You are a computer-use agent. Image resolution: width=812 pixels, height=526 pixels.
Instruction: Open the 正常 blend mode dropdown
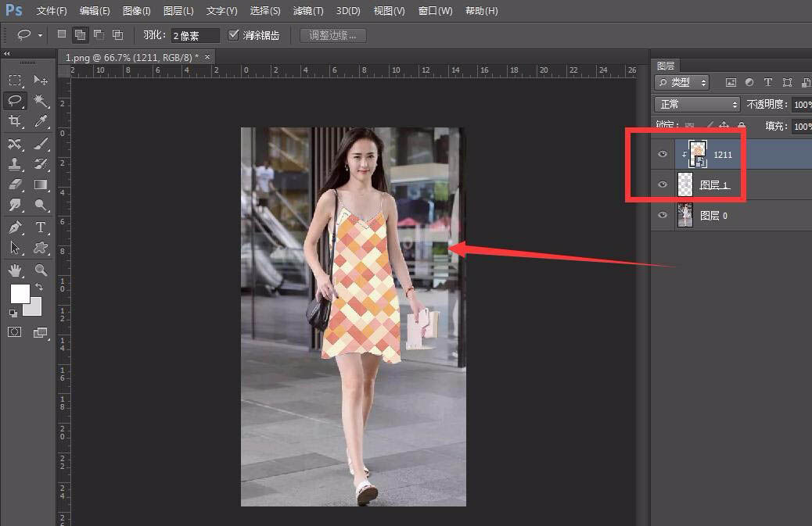click(698, 105)
